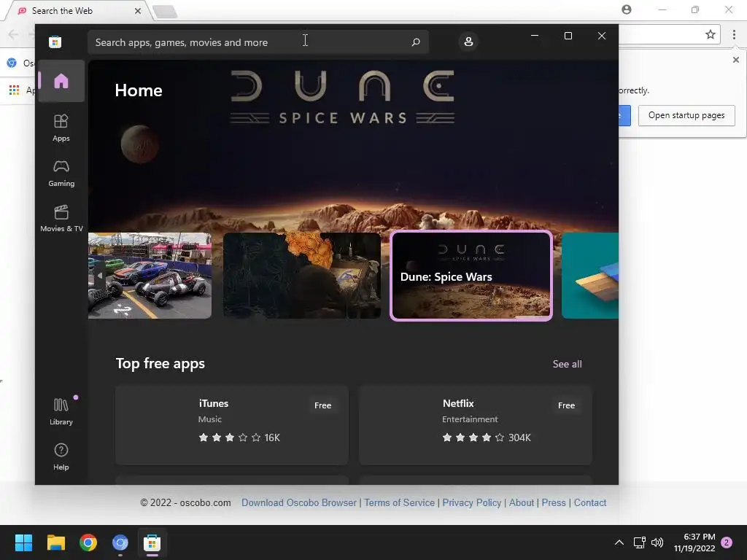Image resolution: width=747 pixels, height=560 pixels.
Task: Open the Store user account profile icon
Action: click(x=468, y=42)
